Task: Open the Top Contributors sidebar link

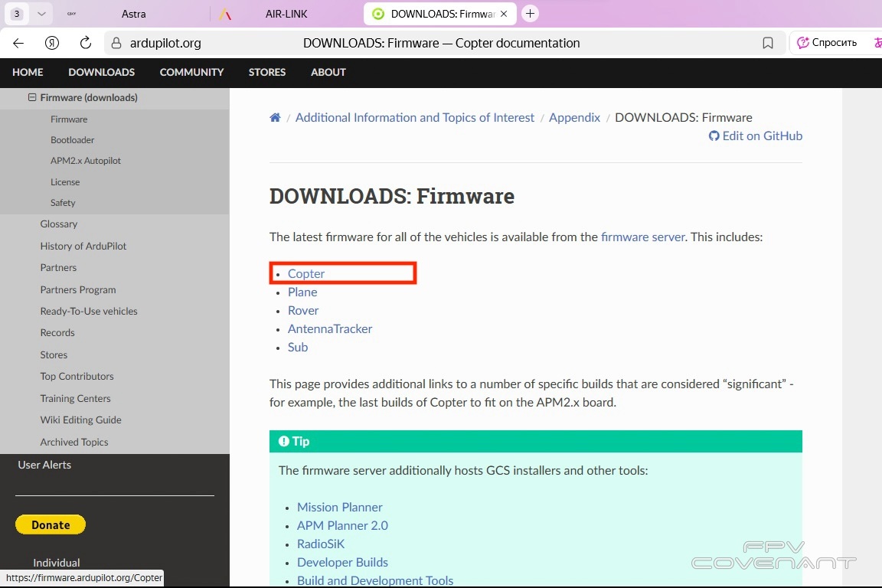Action: [77, 376]
